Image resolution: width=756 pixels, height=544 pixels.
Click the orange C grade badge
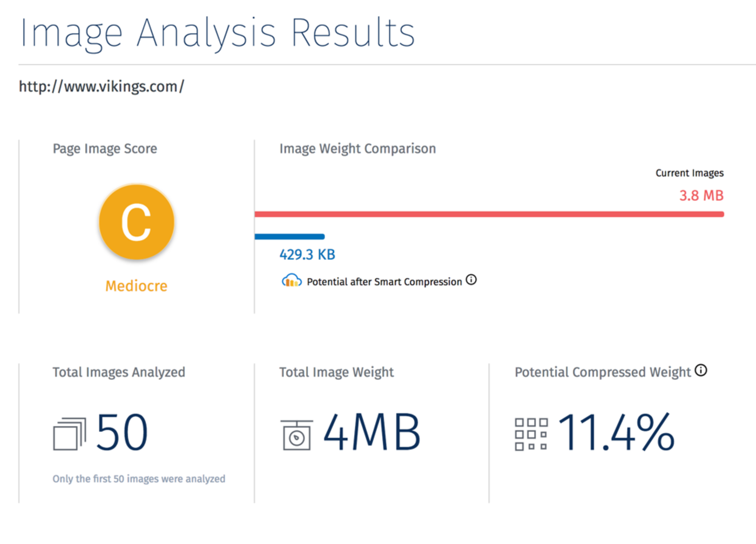pos(137,222)
